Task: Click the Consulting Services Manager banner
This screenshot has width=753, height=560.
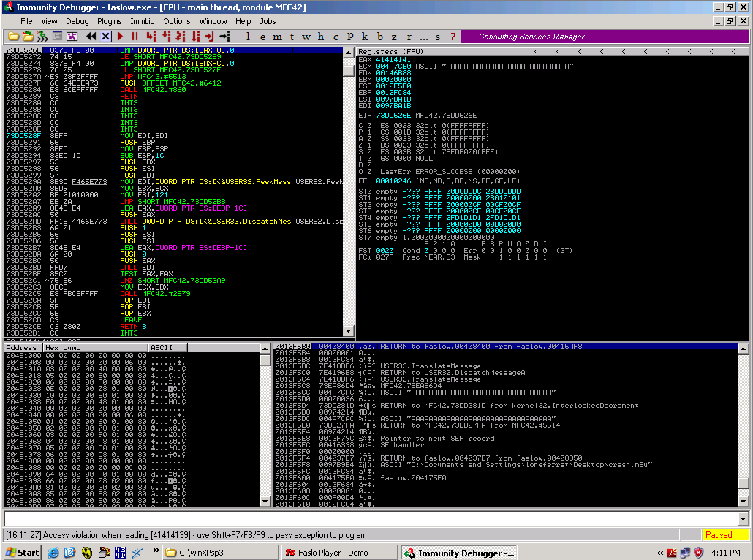Action: pos(605,37)
